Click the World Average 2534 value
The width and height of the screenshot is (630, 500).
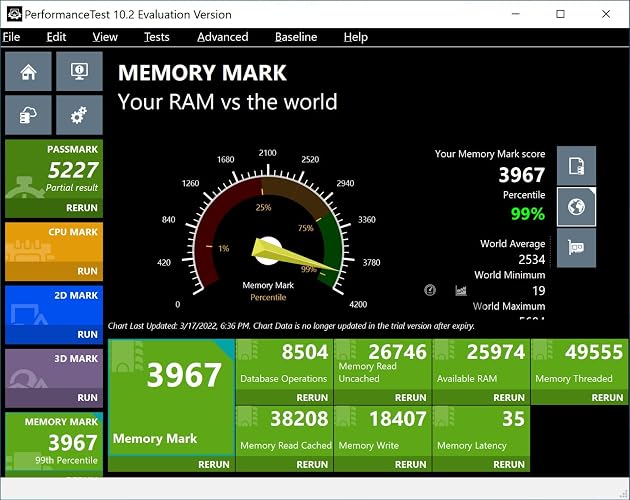(532, 260)
